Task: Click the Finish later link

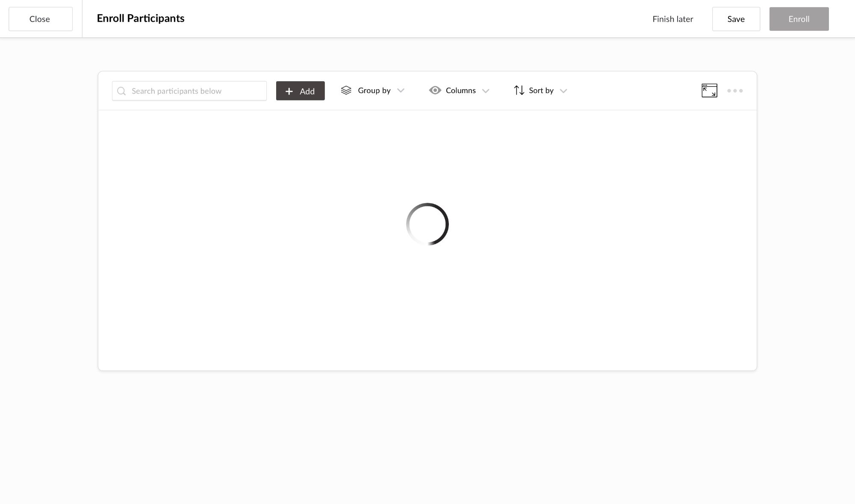Action: [x=672, y=19]
